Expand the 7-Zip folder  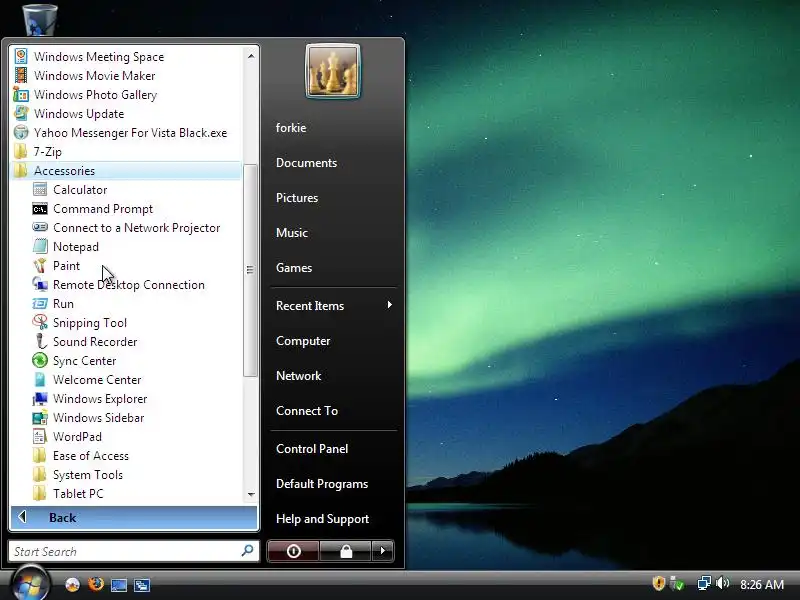(126, 152)
